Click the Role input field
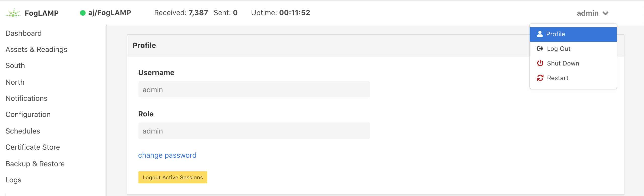644x196 pixels. point(254,131)
